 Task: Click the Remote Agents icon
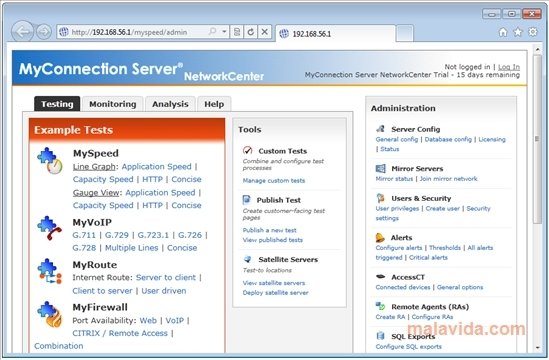380,306
